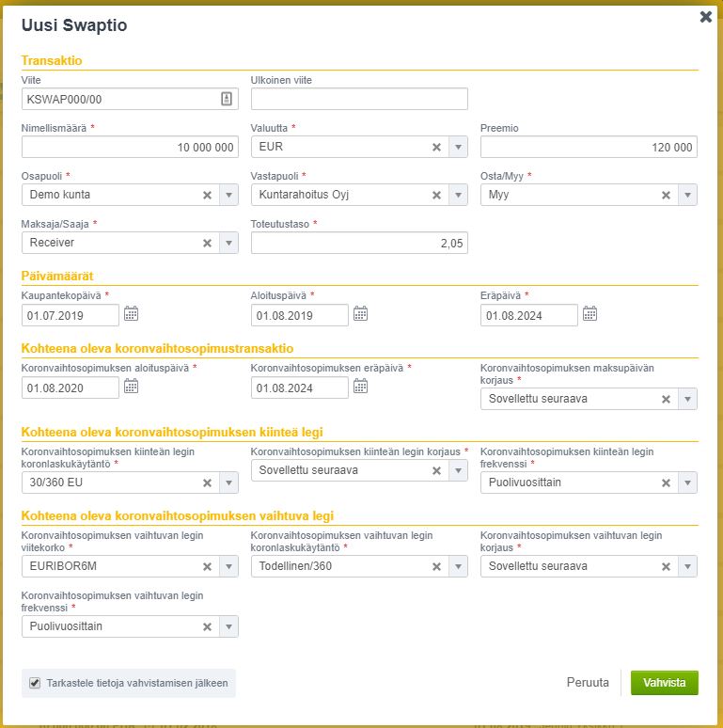
Task: Open calendar for Koronvaihtosopimuksen eräpäivä
Action: click(x=361, y=387)
